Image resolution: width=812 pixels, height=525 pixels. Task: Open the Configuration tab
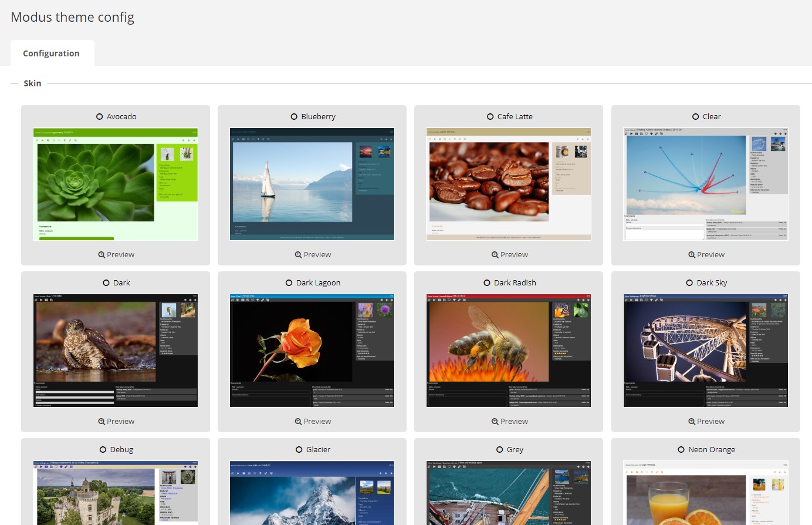point(52,53)
